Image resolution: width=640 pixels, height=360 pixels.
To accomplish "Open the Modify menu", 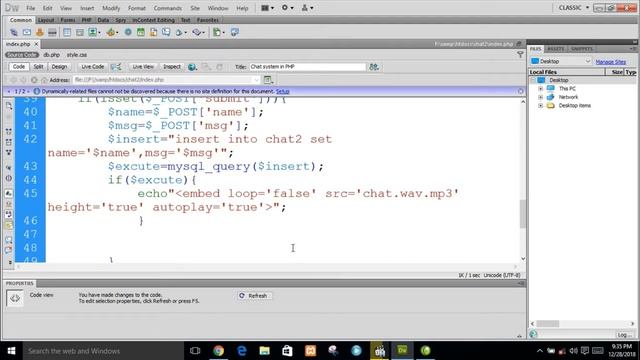I will [111, 8].
